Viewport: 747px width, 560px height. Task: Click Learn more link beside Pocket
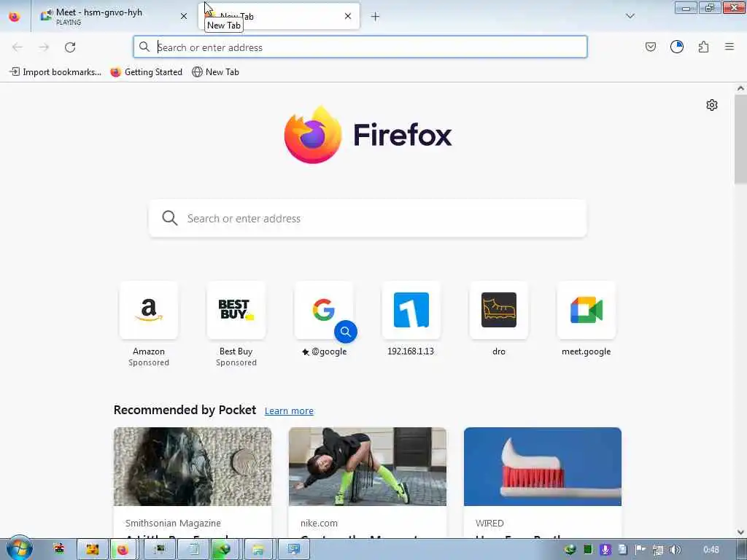point(289,411)
